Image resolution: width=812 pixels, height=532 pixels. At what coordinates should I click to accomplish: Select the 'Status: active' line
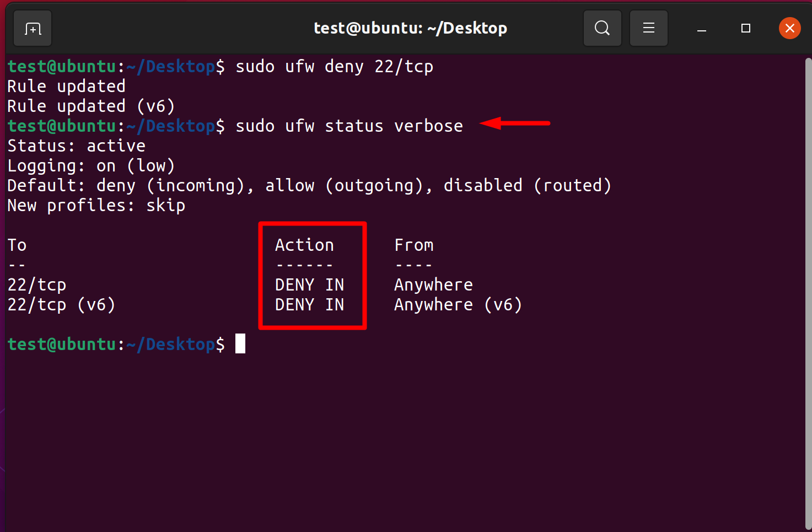pos(76,146)
